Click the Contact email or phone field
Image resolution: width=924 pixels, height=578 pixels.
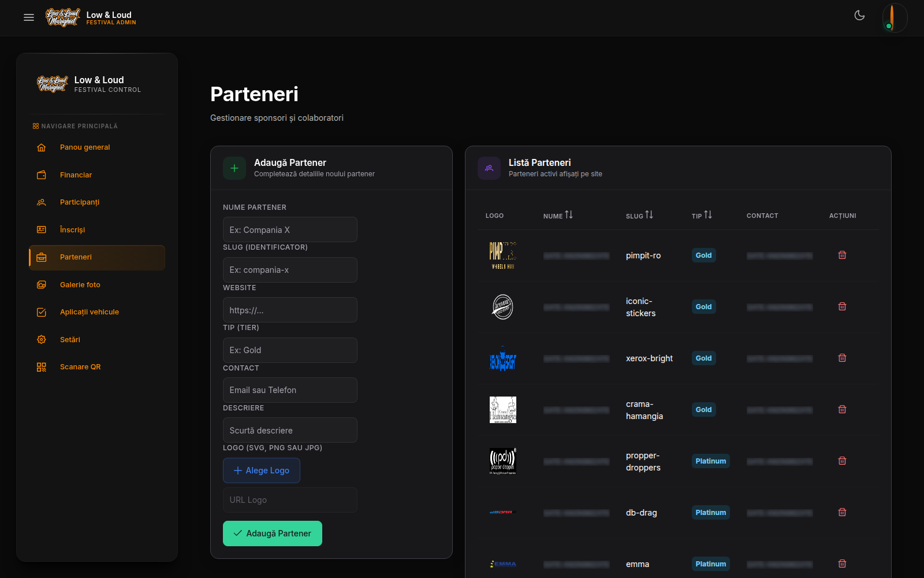point(290,390)
